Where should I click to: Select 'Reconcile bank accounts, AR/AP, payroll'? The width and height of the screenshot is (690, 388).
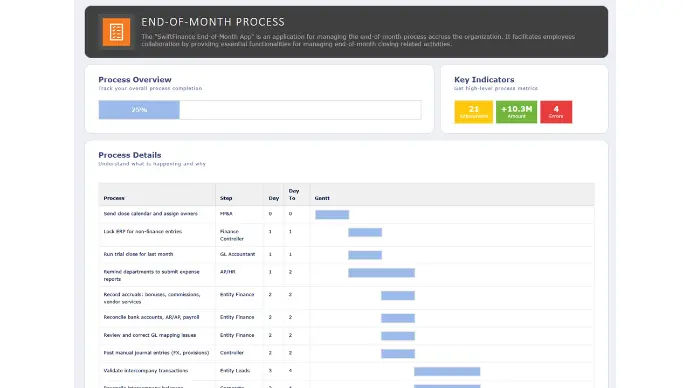[151, 317]
